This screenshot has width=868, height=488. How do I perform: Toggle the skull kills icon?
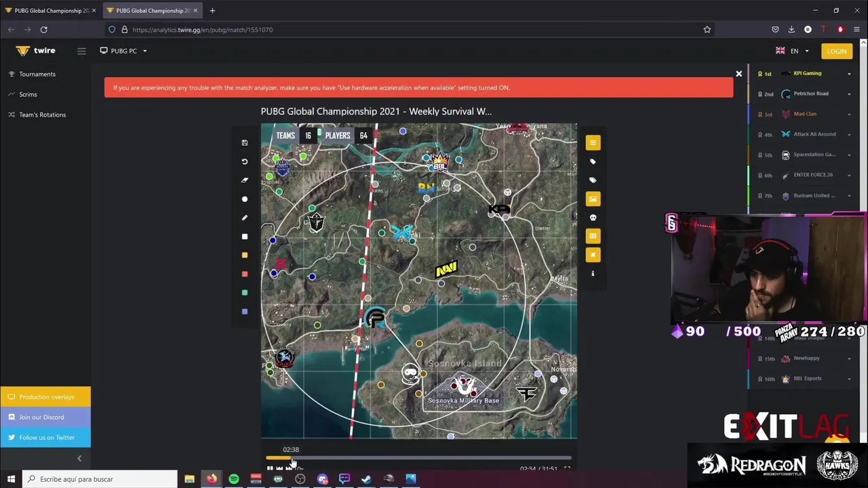(593, 218)
